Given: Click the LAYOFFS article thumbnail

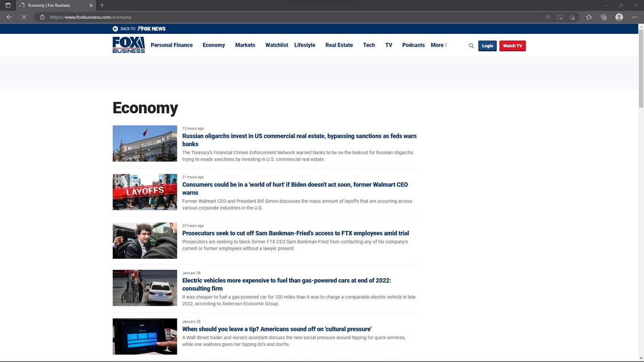Looking at the screenshot, I should pyautogui.click(x=145, y=192).
